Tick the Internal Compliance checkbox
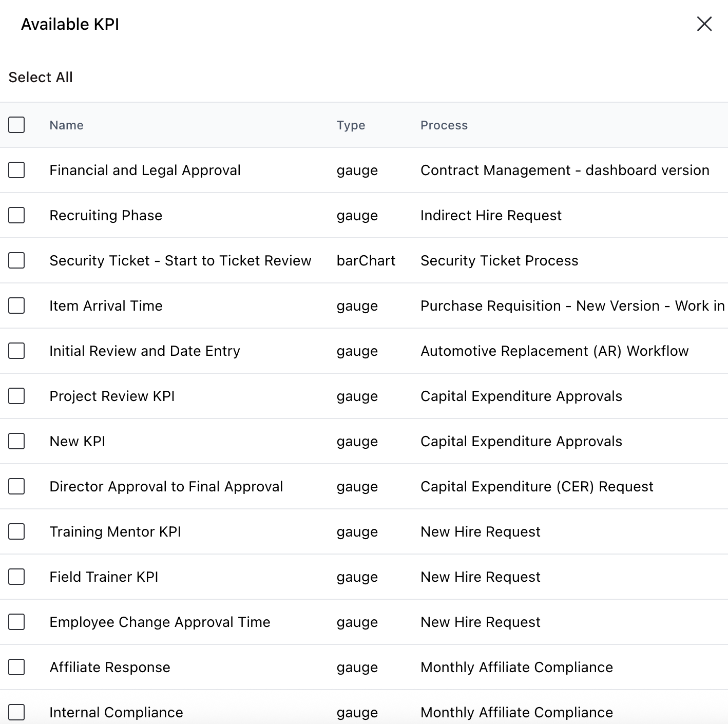This screenshot has height=724, width=728. (x=16, y=712)
